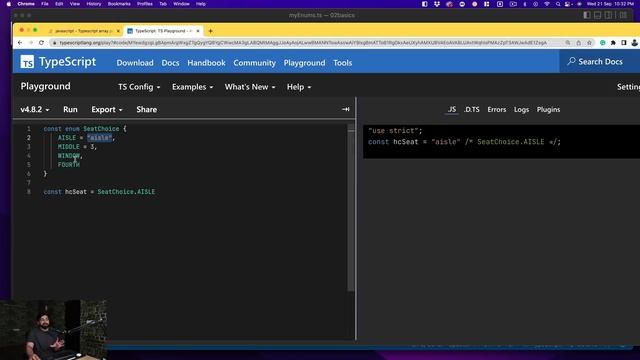This screenshot has height=360, width=640.
Task: Open the History menu in menu bar
Action: click(x=93, y=4)
